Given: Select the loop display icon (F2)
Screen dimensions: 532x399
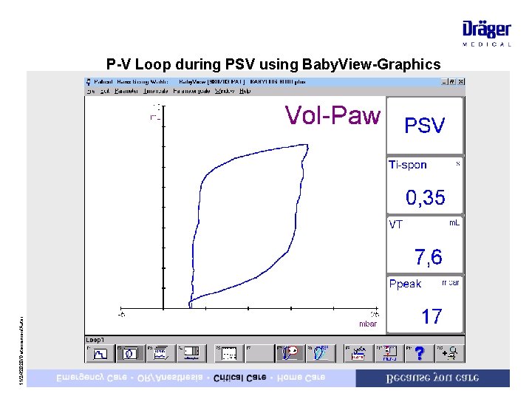Looking at the screenshot, I should pyautogui.click(x=129, y=353).
